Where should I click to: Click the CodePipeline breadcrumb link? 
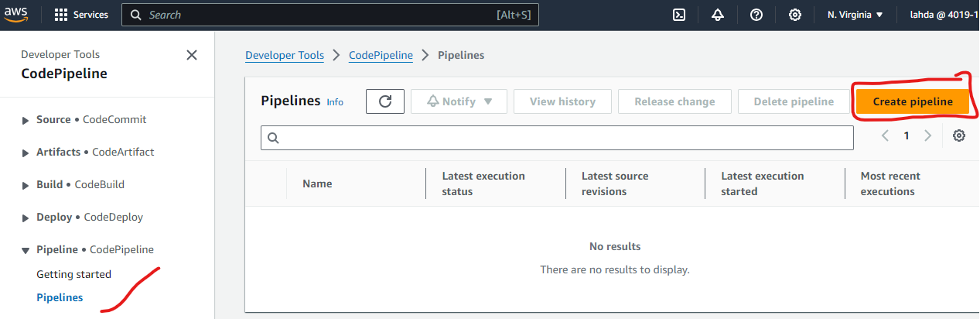point(381,56)
